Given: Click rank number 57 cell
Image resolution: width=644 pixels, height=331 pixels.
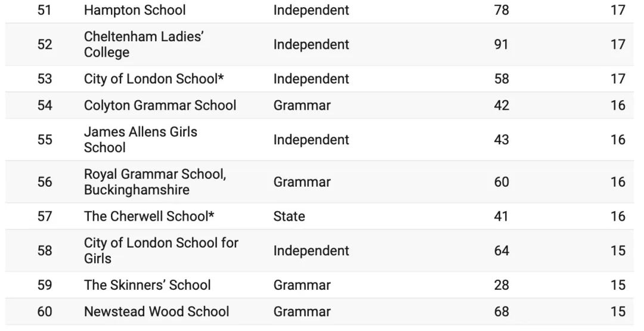Looking at the screenshot, I should click(44, 216).
